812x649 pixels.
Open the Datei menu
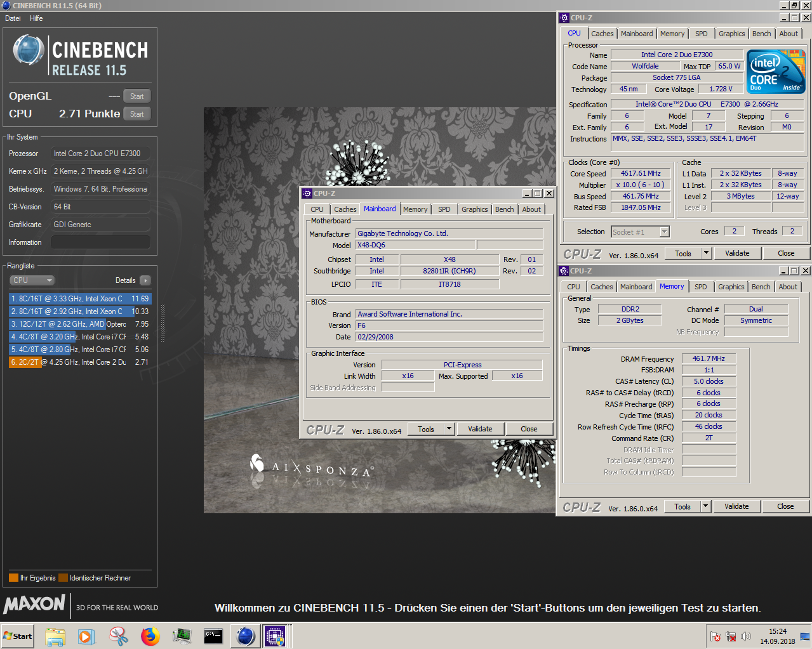tap(13, 18)
